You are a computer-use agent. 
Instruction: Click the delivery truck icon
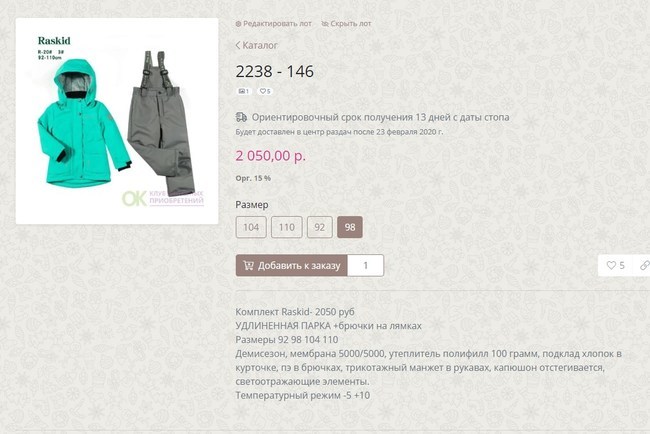(241, 117)
